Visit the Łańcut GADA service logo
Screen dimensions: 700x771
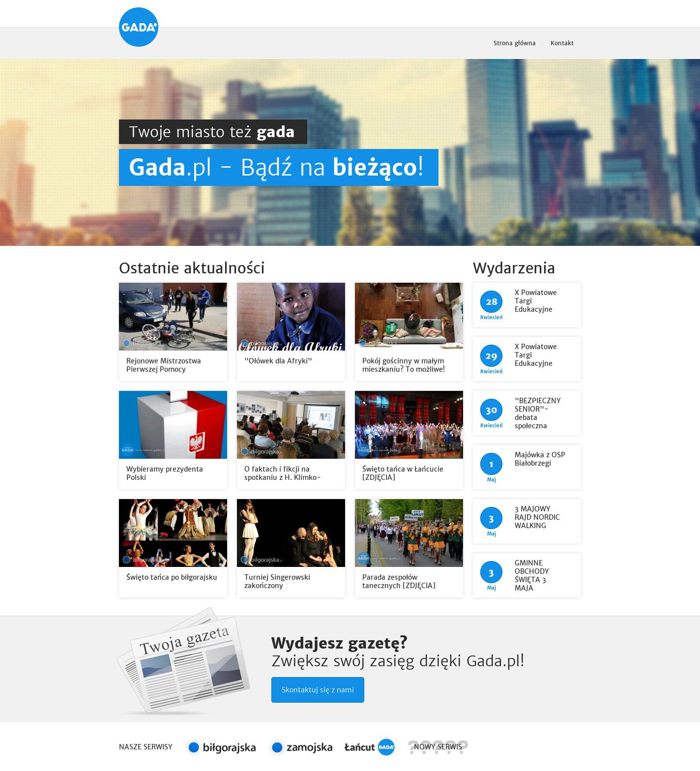tap(370, 747)
